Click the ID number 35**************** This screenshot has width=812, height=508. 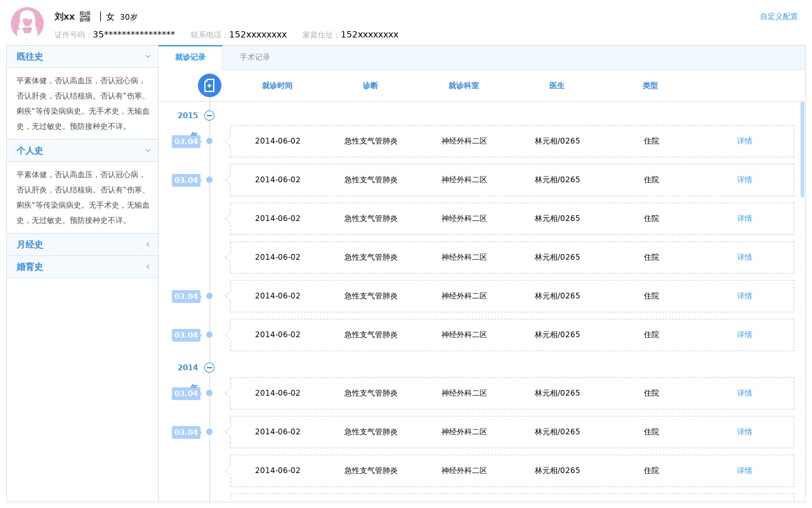click(134, 34)
